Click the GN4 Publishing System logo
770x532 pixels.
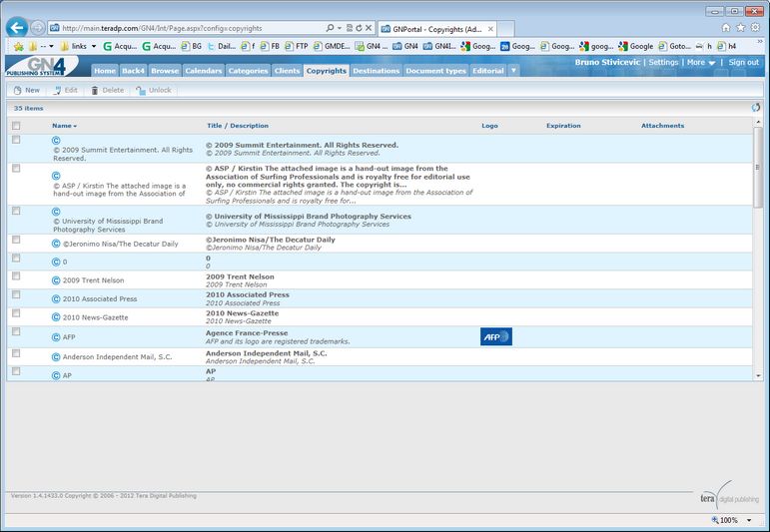(x=44, y=66)
